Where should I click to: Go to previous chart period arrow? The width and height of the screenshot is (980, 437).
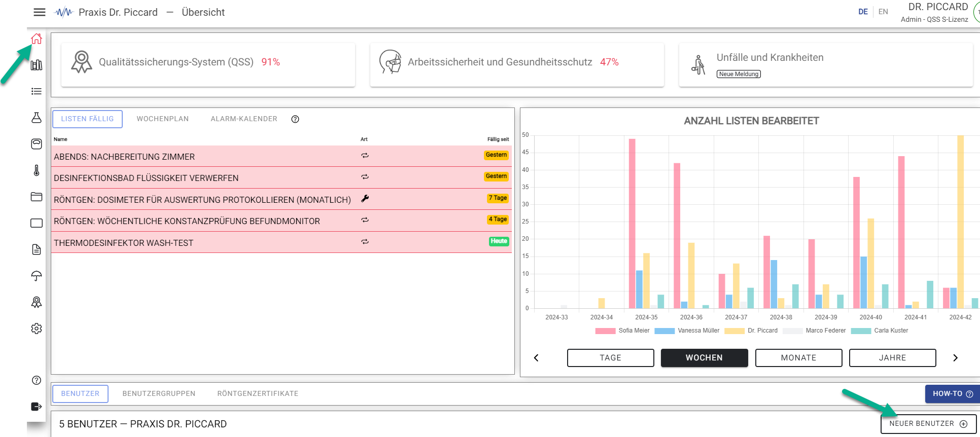pyautogui.click(x=536, y=358)
